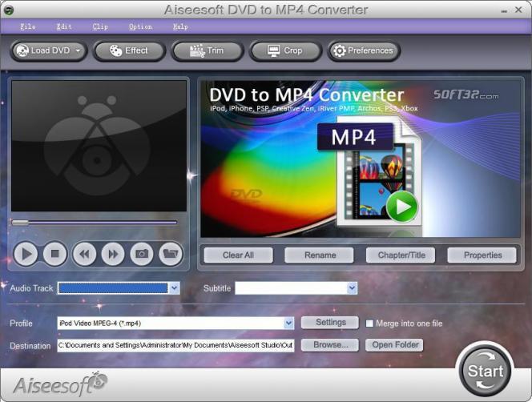Expand the Load DVD dropdown arrow

pyautogui.click(x=78, y=51)
